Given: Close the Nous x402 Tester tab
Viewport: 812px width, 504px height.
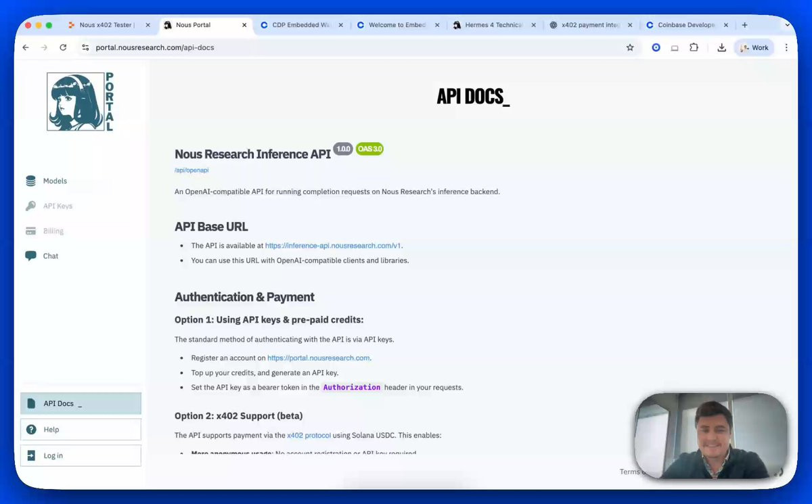Looking at the screenshot, I should pyautogui.click(x=148, y=25).
